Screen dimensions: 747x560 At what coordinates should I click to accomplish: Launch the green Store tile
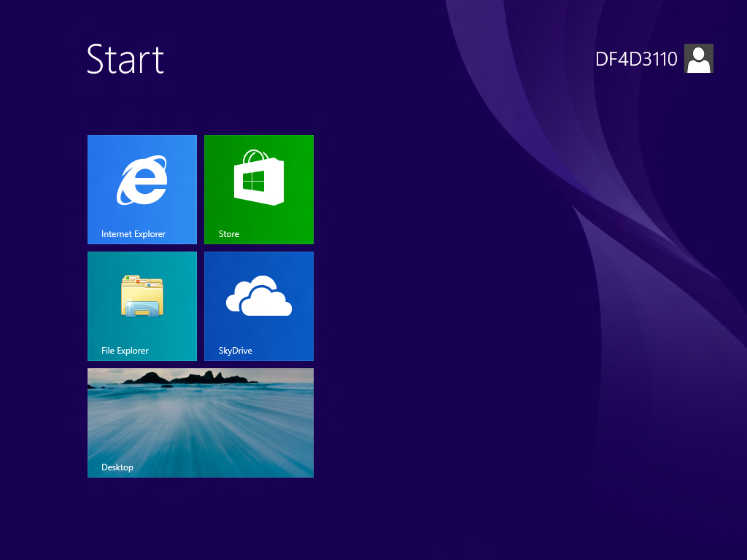259,190
